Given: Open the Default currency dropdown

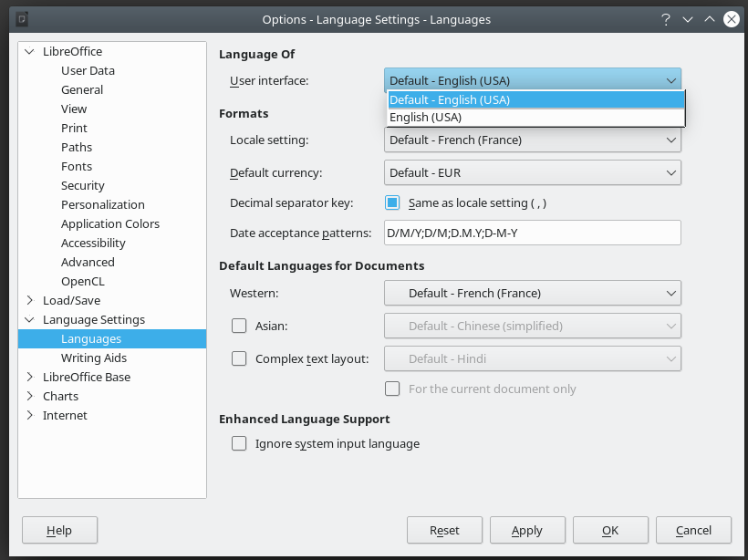Looking at the screenshot, I should click(x=533, y=172).
